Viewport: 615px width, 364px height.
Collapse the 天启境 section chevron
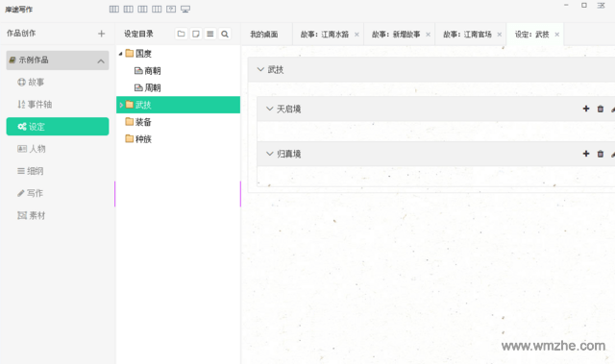click(x=269, y=109)
